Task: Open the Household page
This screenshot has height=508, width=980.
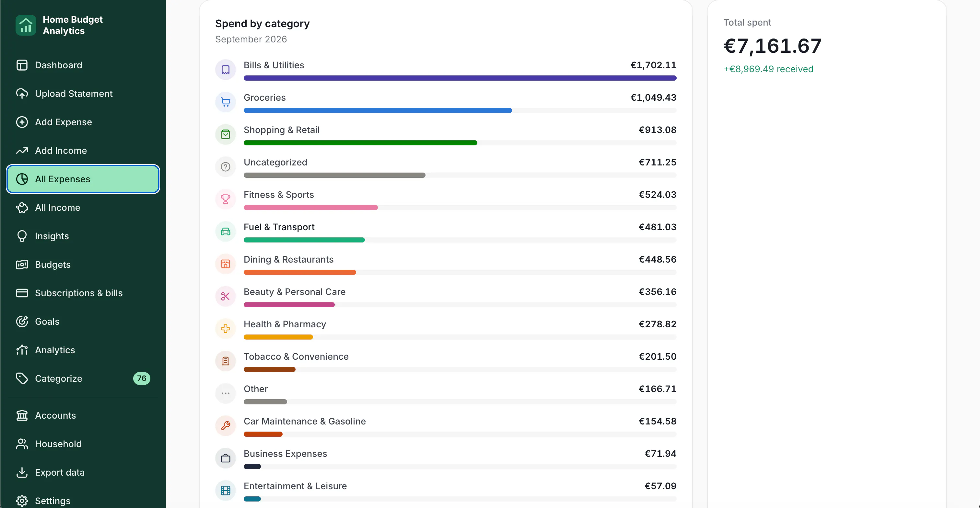Action: (83, 444)
